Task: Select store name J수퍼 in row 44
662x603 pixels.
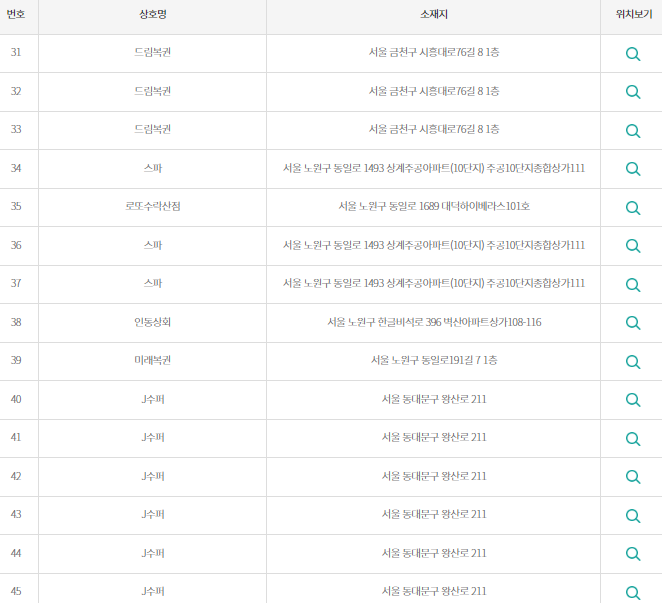Action: tap(153, 553)
